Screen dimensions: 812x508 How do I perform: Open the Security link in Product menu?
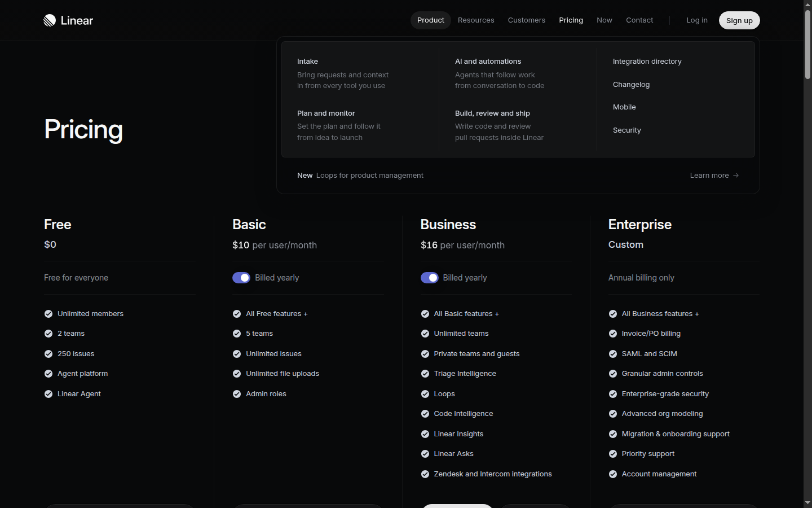coord(627,130)
